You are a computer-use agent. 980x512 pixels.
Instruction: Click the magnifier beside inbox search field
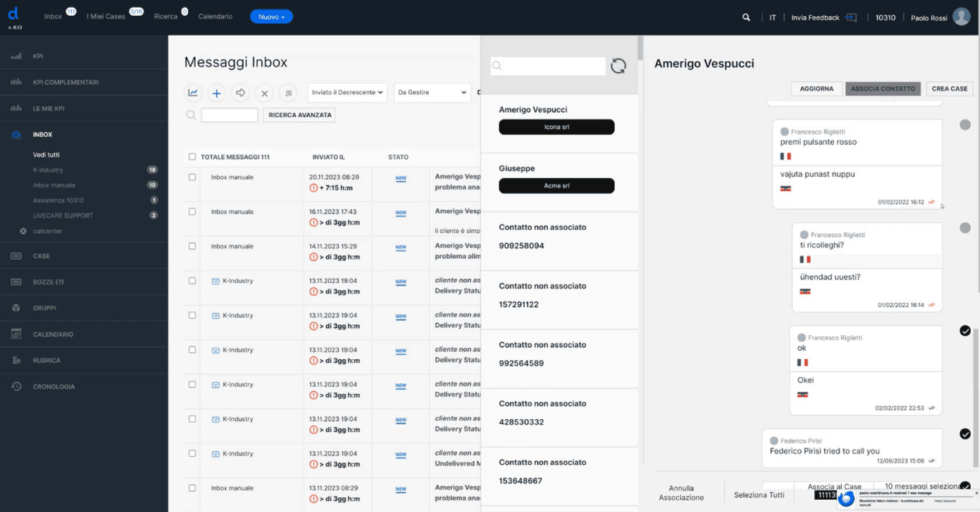[191, 115]
